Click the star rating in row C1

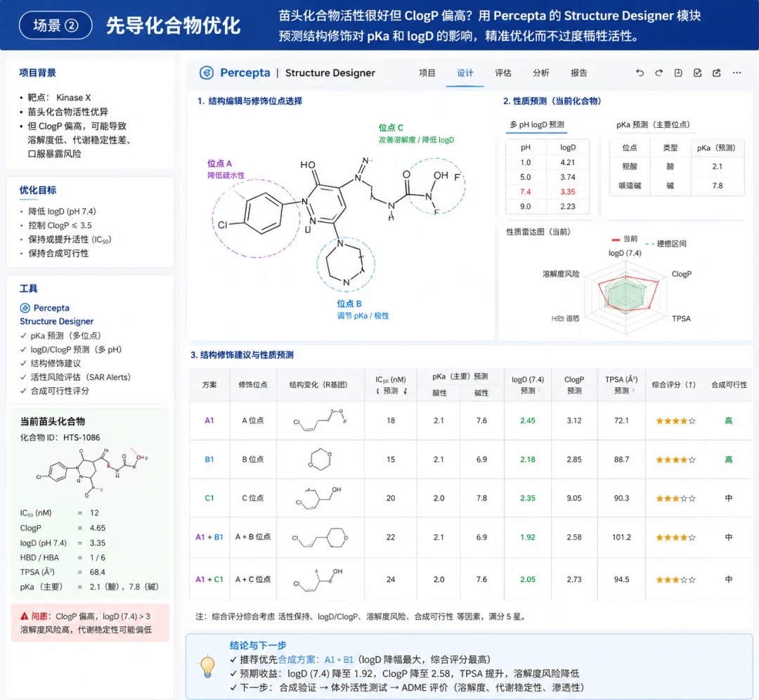point(676,498)
